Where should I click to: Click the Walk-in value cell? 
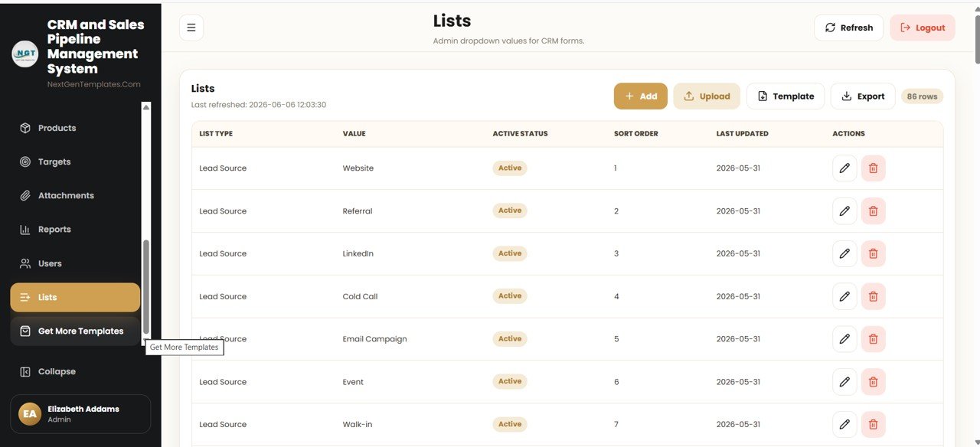[357, 424]
